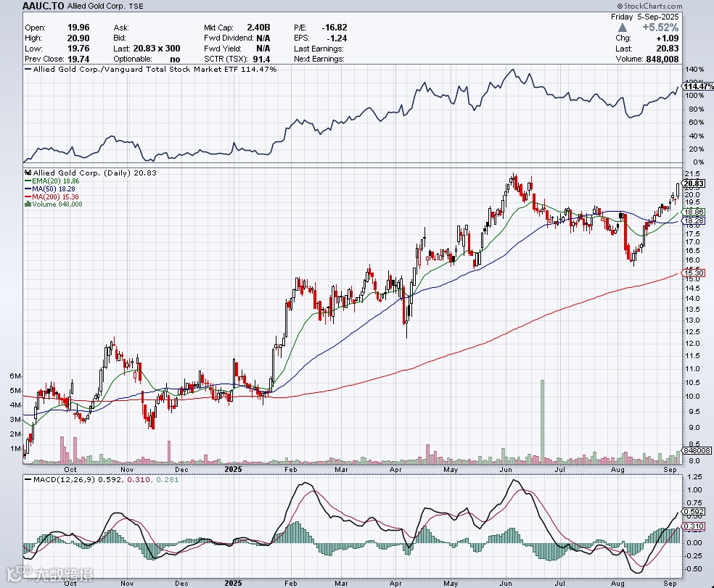
Task: Click the Open value 19.96
Action: [x=78, y=28]
